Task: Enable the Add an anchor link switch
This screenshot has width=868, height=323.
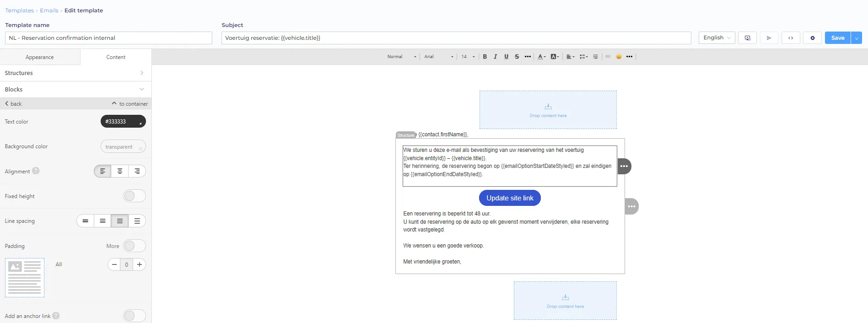Action: click(x=135, y=316)
